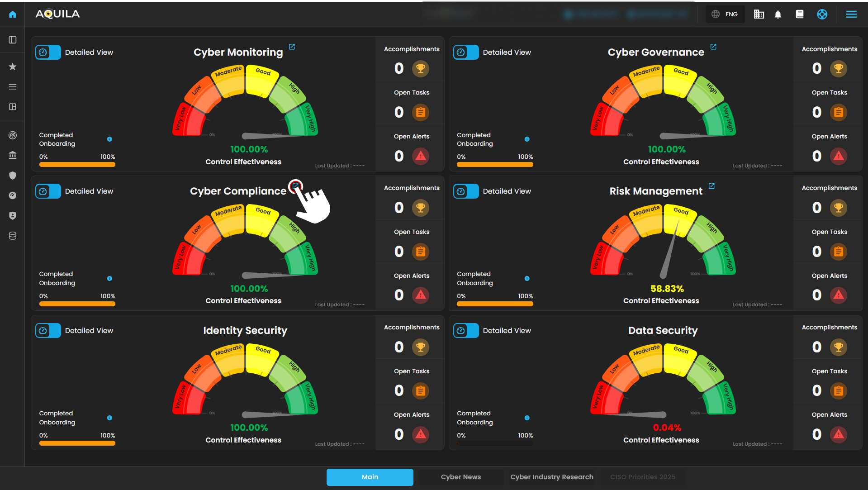Click Risk Management open alerts warning icon

pyautogui.click(x=838, y=295)
